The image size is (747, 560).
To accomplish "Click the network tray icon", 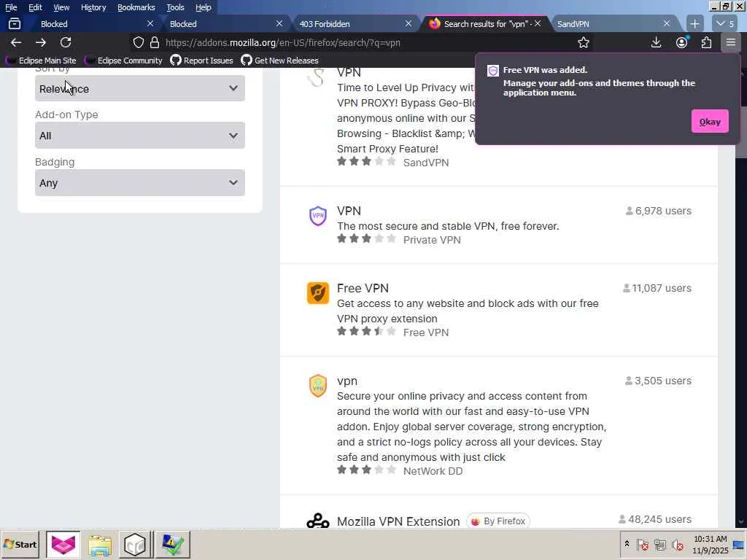I will pyautogui.click(x=659, y=544).
